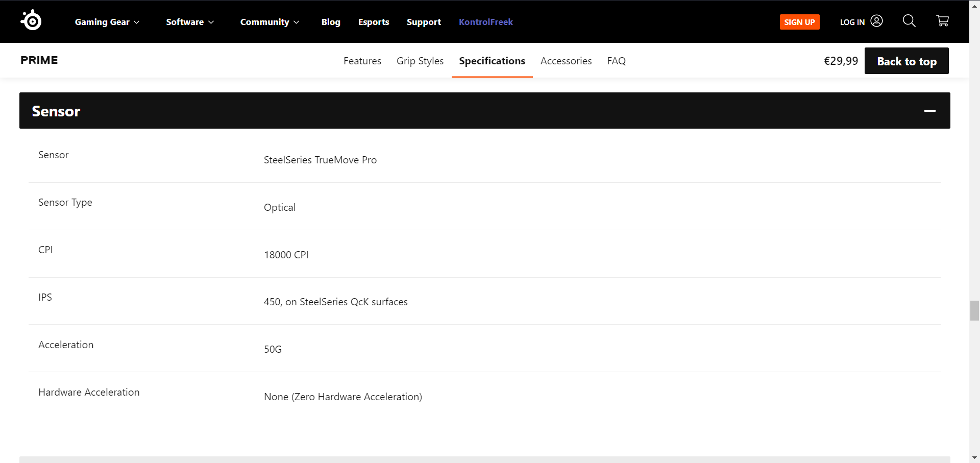This screenshot has width=980, height=463.
Task: Collapse the Sensor specifications header
Action: pyautogui.click(x=485, y=110)
